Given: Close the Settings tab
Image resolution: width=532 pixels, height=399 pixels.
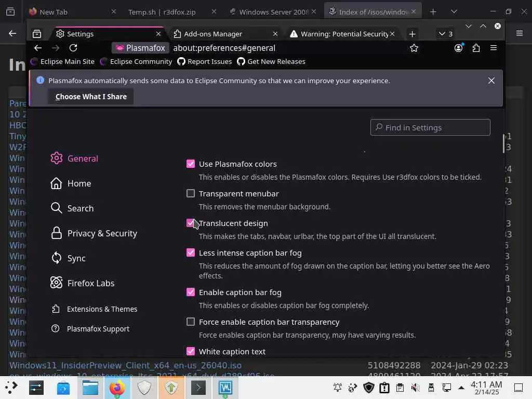Looking at the screenshot, I should click(158, 34).
